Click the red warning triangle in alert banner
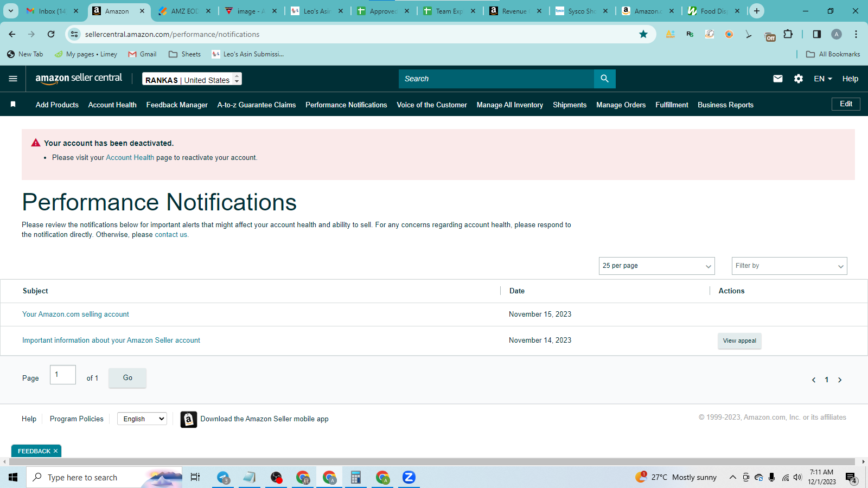868x488 pixels. tap(36, 143)
